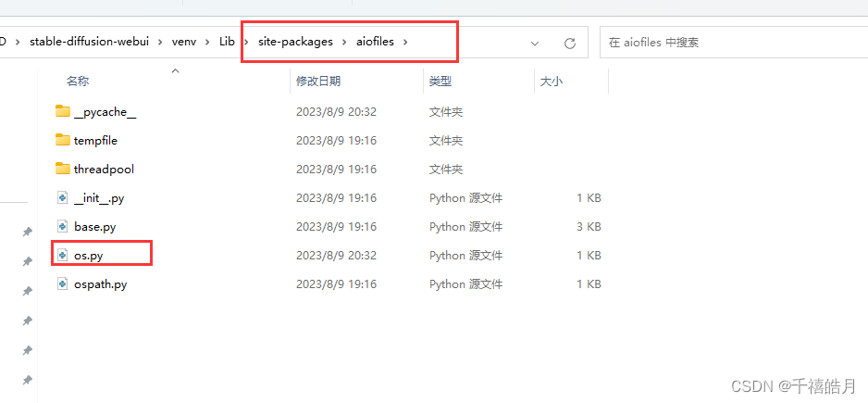Click the search box for aiofiles

[x=734, y=43]
